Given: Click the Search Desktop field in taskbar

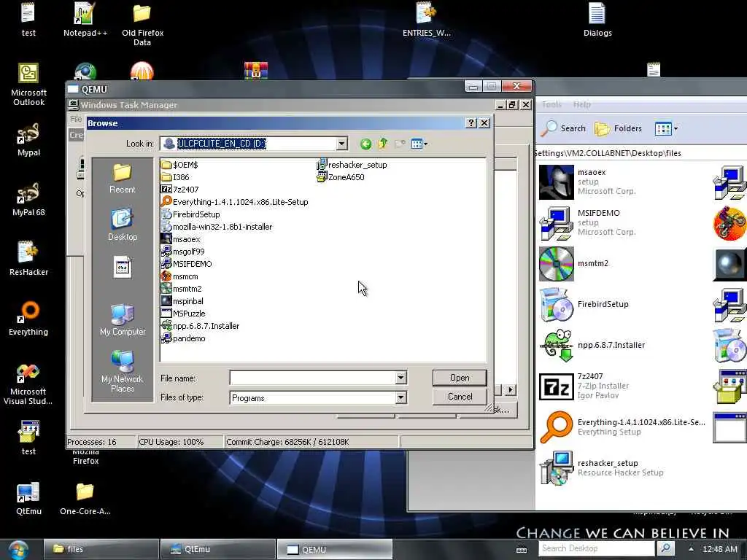Looking at the screenshot, I should 598,548.
